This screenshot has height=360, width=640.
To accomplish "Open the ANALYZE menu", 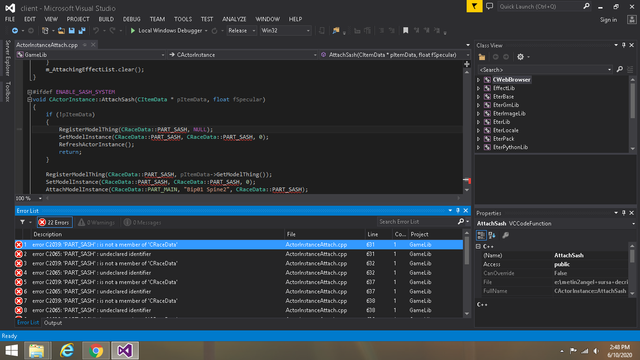I will (x=234, y=19).
